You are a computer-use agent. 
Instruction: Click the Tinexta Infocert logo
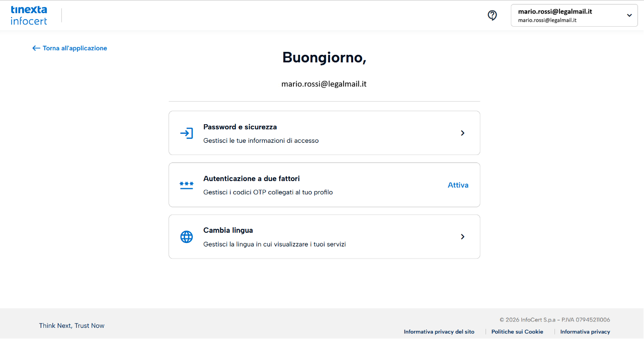29,15
